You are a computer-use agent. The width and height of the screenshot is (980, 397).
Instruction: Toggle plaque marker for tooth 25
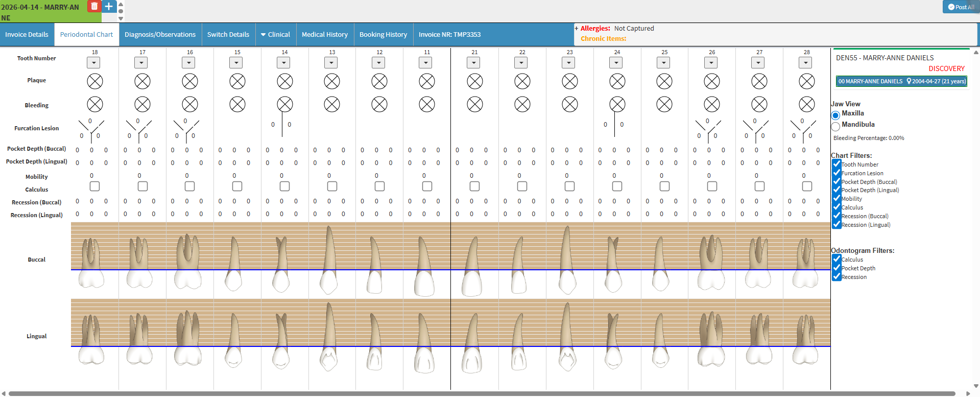[664, 81]
